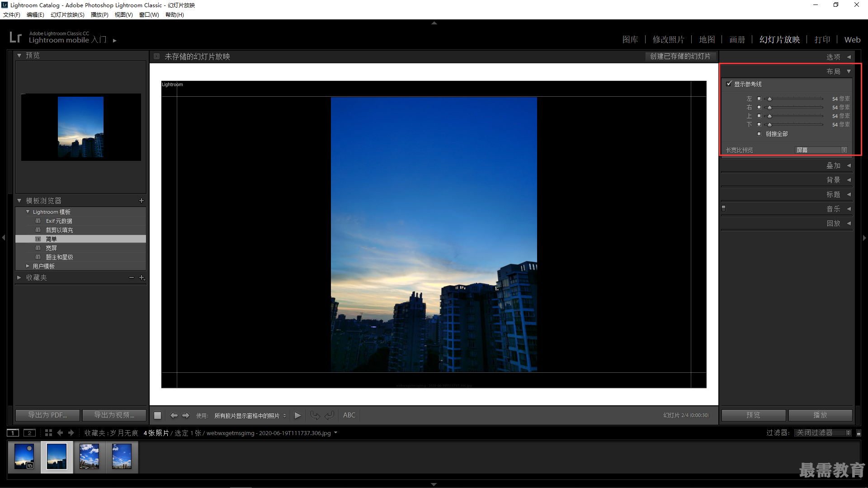The image size is (868, 488).
Task: Collapse Lightroom templates folder
Action: point(28,212)
